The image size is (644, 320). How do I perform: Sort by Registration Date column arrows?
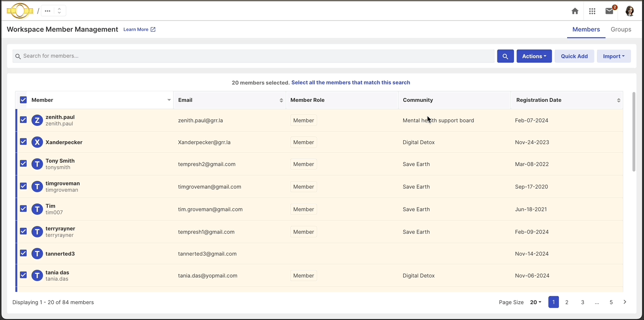(619, 100)
